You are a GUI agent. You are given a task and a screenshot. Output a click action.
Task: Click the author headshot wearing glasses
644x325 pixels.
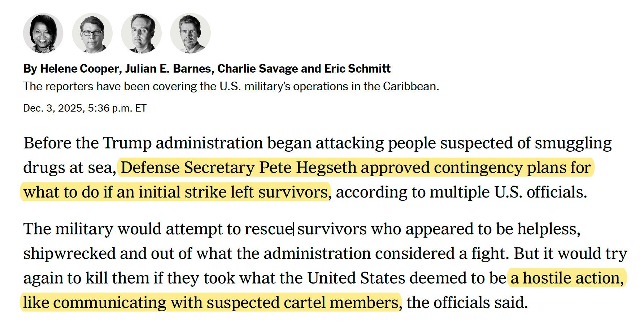pyautogui.click(x=92, y=33)
